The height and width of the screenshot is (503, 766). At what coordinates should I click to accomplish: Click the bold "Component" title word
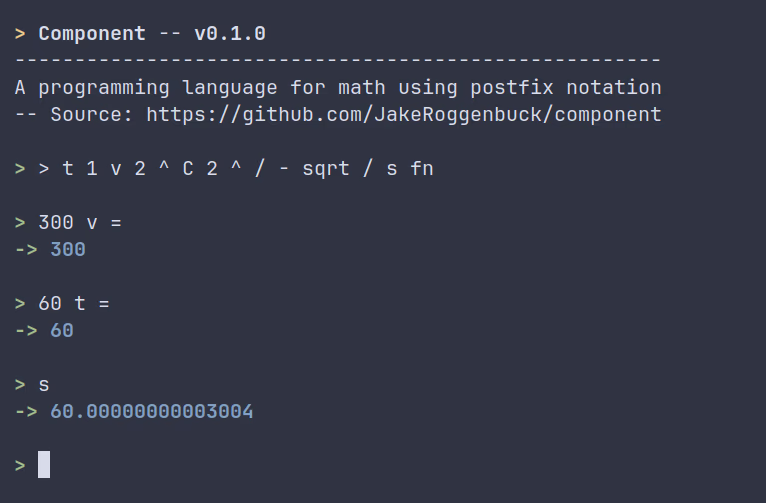tap(92, 33)
